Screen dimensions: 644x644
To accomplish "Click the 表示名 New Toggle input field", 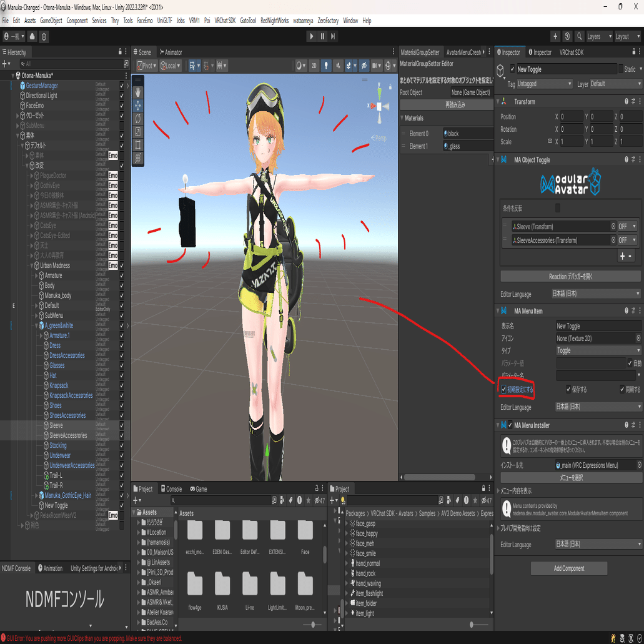I will click(x=598, y=325).
